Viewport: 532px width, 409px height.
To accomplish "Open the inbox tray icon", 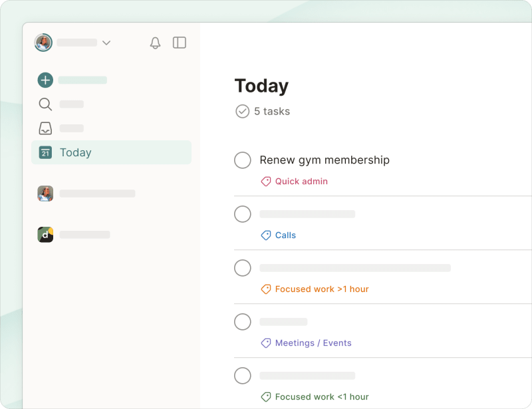I will pos(45,128).
